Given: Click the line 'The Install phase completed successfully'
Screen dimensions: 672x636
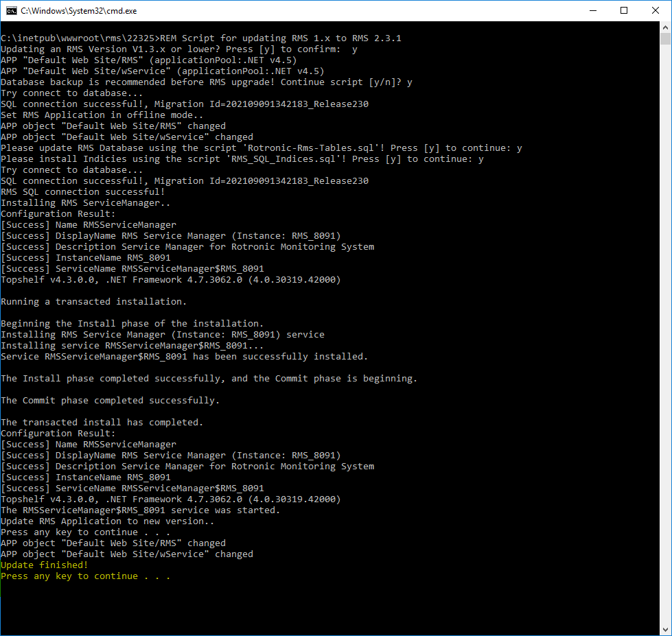Looking at the screenshot, I should (x=111, y=379).
